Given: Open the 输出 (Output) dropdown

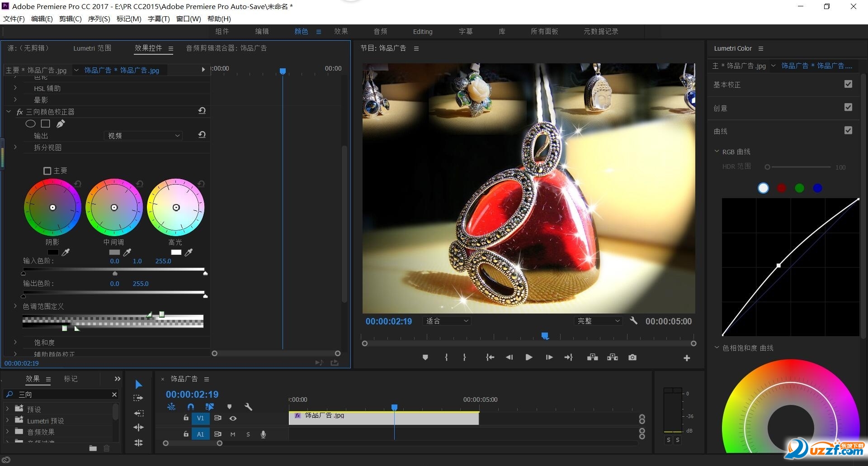Looking at the screenshot, I should pos(144,135).
